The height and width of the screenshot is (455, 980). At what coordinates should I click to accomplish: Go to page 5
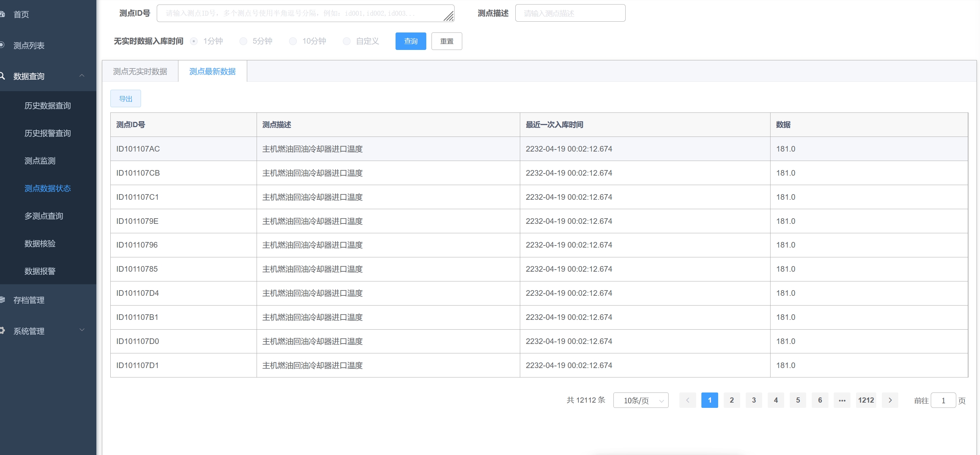click(798, 400)
